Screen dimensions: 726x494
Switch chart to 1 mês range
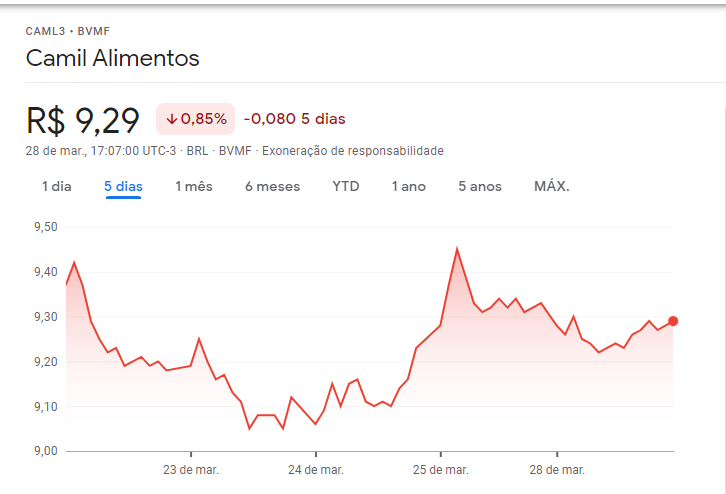pos(194,187)
